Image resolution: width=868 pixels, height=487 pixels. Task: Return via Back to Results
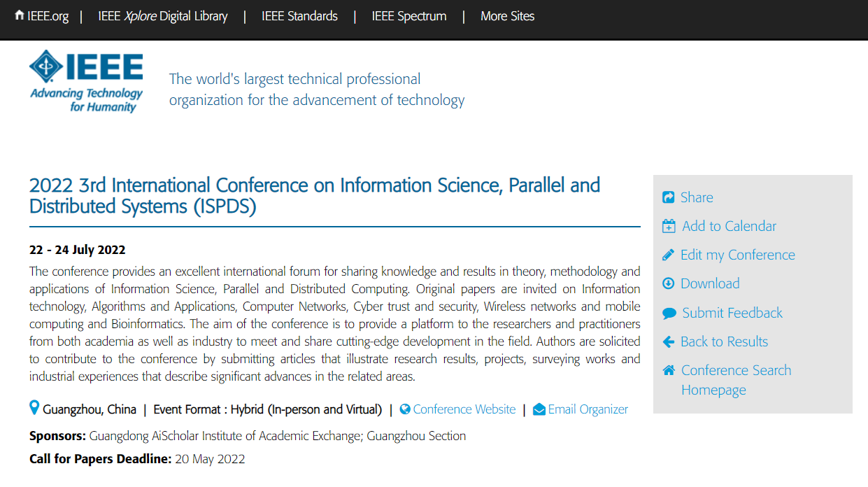[724, 341]
